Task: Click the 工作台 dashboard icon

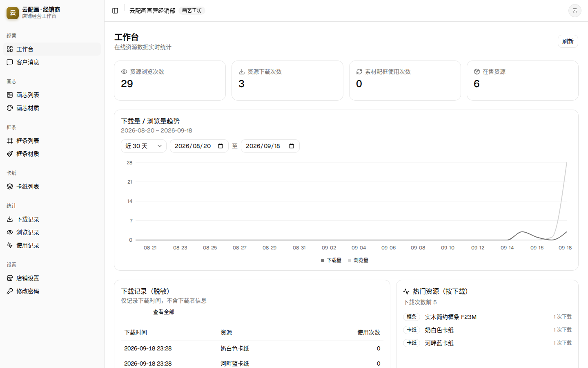Action: coord(10,49)
